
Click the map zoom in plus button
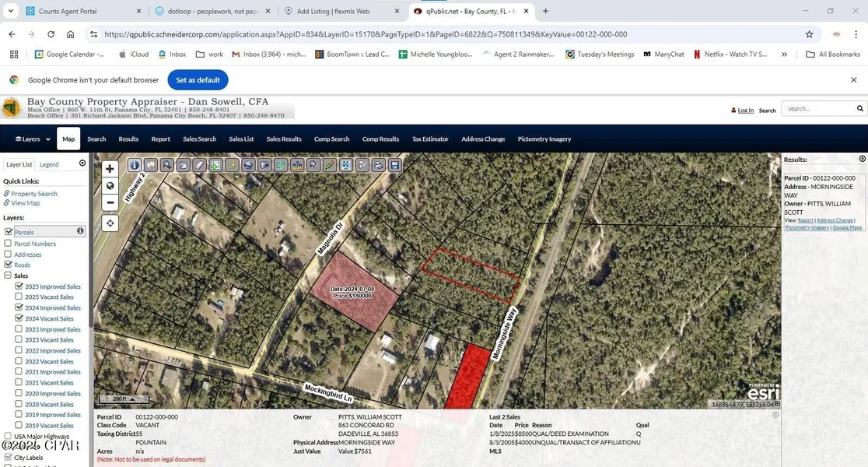110,169
